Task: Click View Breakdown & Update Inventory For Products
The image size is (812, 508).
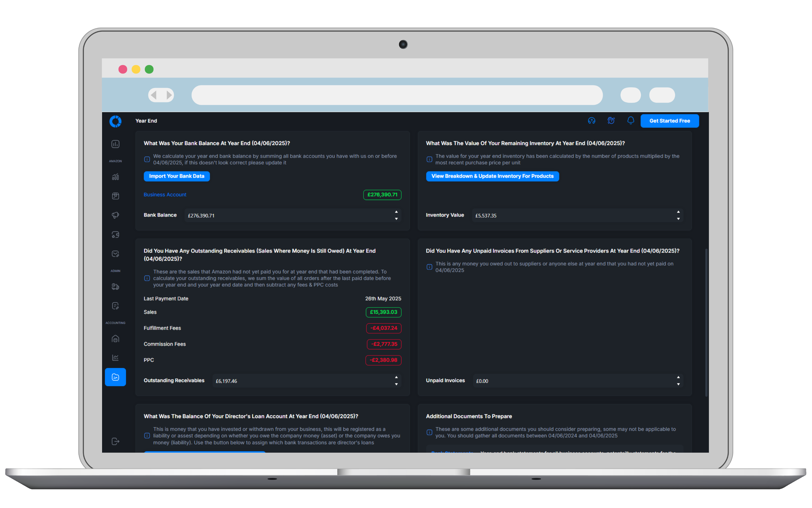Action: [492, 176]
